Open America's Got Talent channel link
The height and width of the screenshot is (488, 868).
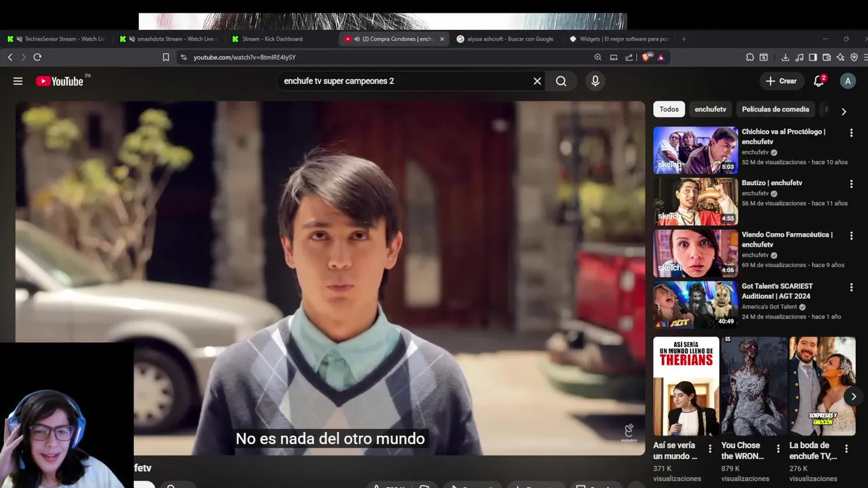pos(769,307)
